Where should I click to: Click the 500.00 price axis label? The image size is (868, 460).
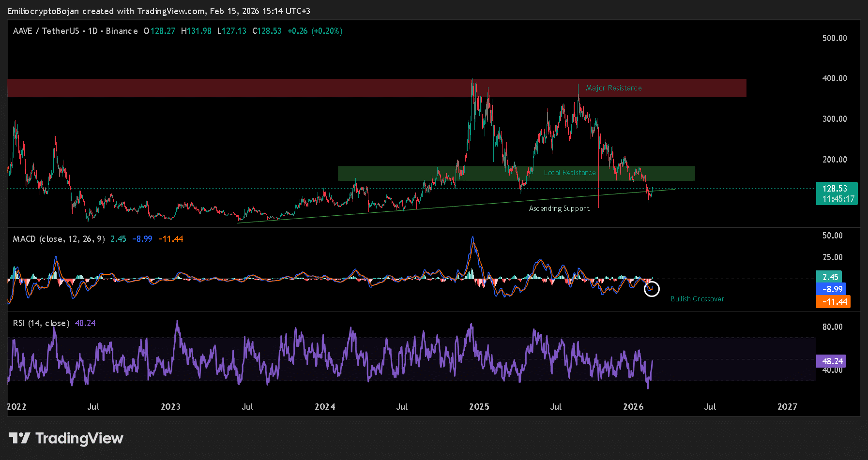pyautogui.click(x=835, y=38)
